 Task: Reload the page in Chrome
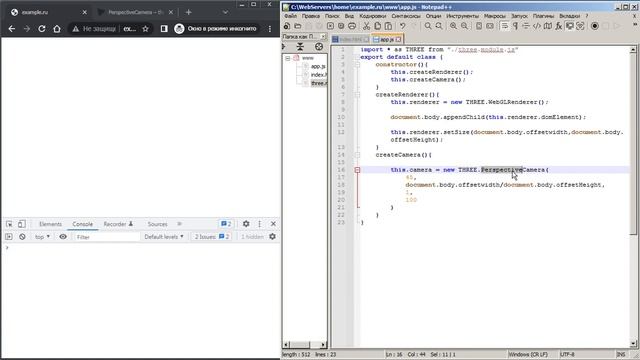[x=42, y=29]
